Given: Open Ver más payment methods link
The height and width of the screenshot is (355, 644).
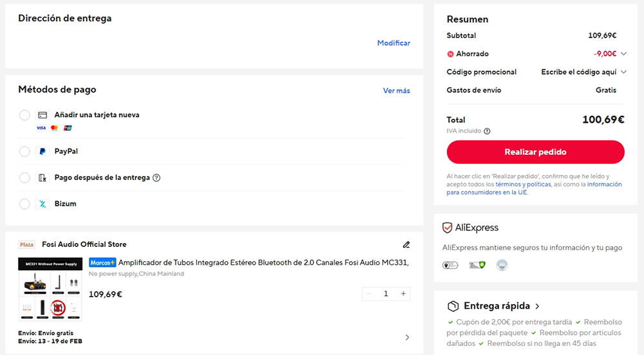Looking at the screenshot, I should (396, 91).
